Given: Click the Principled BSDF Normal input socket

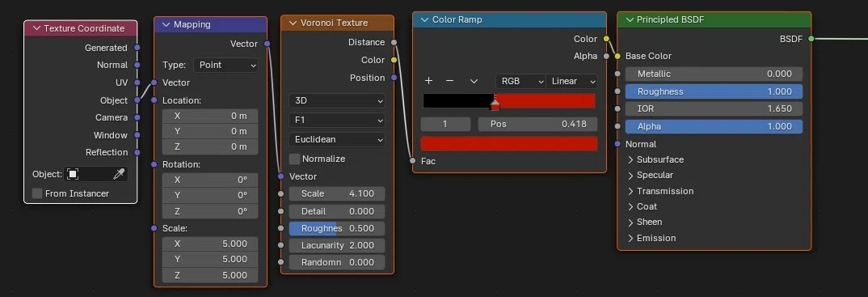Looking at the screenshot, I should click(617, 144).
